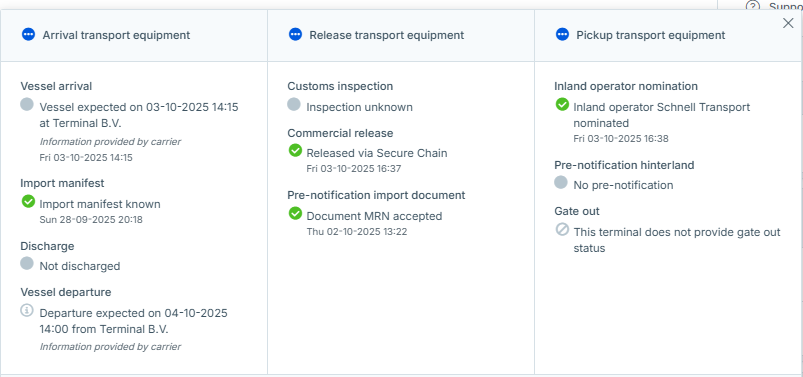The width and height of the screenshot is (803, 377).
Task: Click the grey status dot for Vessel arrival
Action: pyautogui.click(x=27, y=104)
